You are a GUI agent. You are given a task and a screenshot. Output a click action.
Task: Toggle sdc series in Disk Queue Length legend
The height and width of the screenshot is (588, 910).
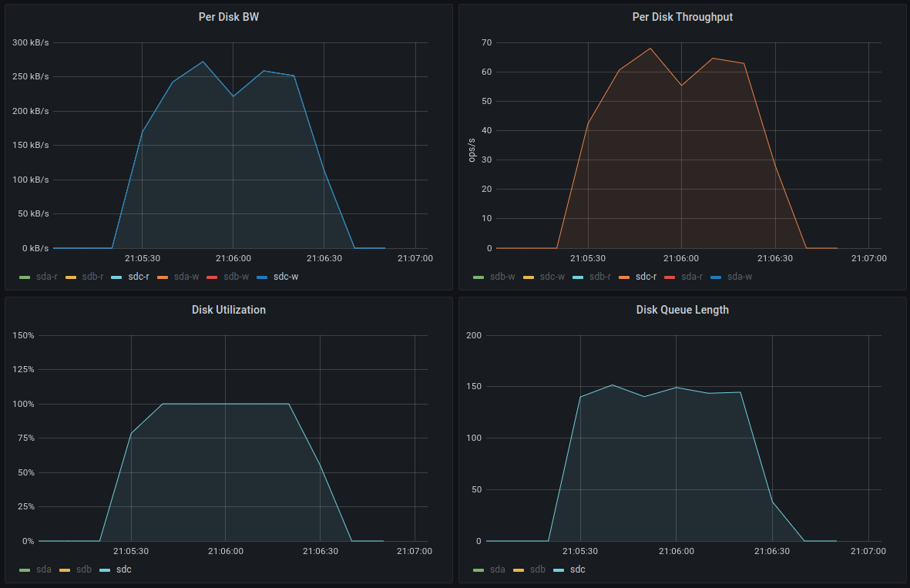coord(577,570)
